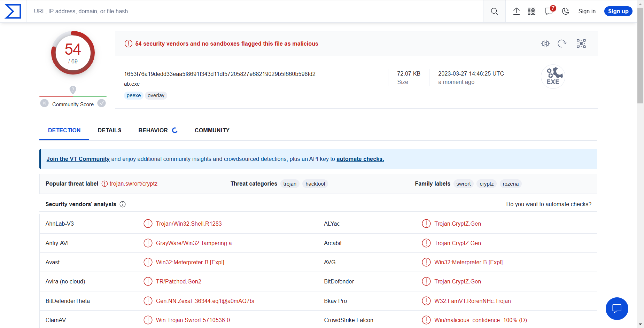Toggle dark mode with the moon icon
Viewport: 644px width, 328px height.
(566, 11)
